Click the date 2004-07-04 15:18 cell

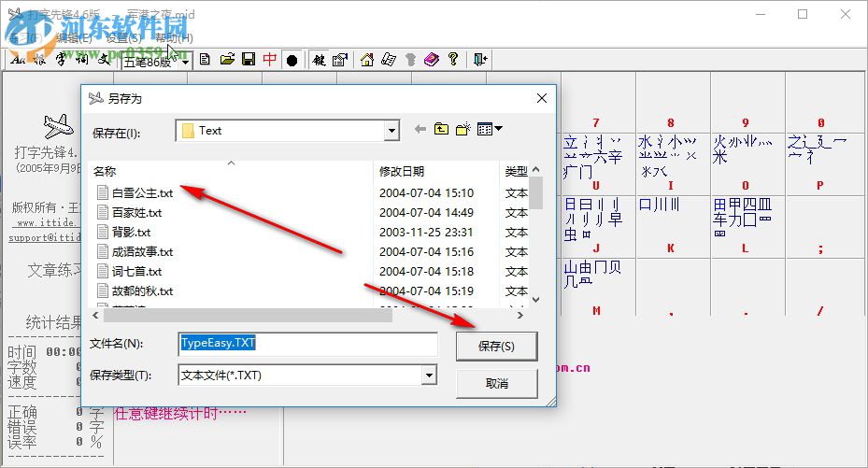pyautogui.click(x=426, y=272)
